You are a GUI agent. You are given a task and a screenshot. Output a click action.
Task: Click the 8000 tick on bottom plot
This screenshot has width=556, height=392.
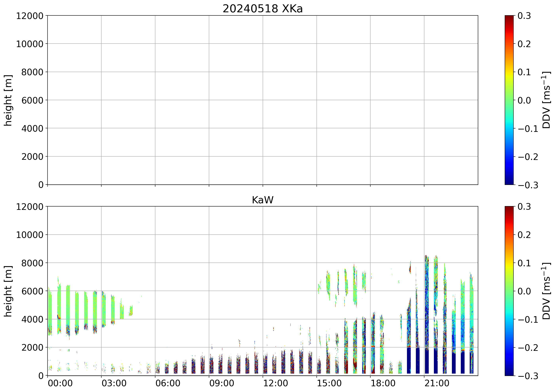(x=32, y=263)
